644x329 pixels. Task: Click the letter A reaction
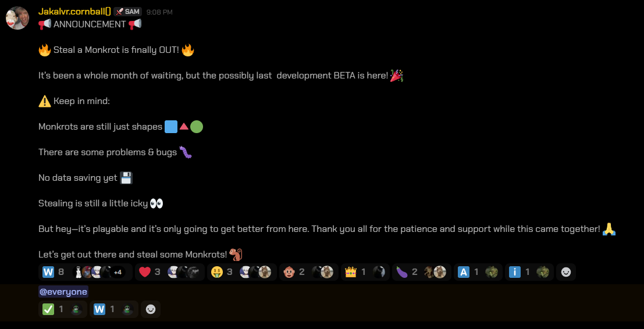pos(478,272)
